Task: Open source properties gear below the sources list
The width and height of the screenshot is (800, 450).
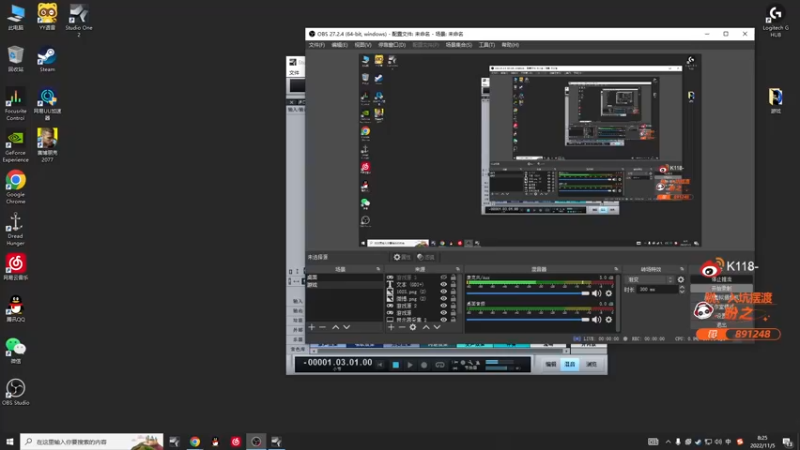Action: (413, 327)
